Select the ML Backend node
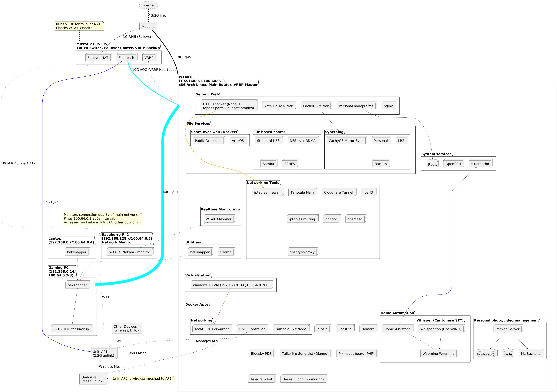Viewport: 557px width, 392px height. 531,353
